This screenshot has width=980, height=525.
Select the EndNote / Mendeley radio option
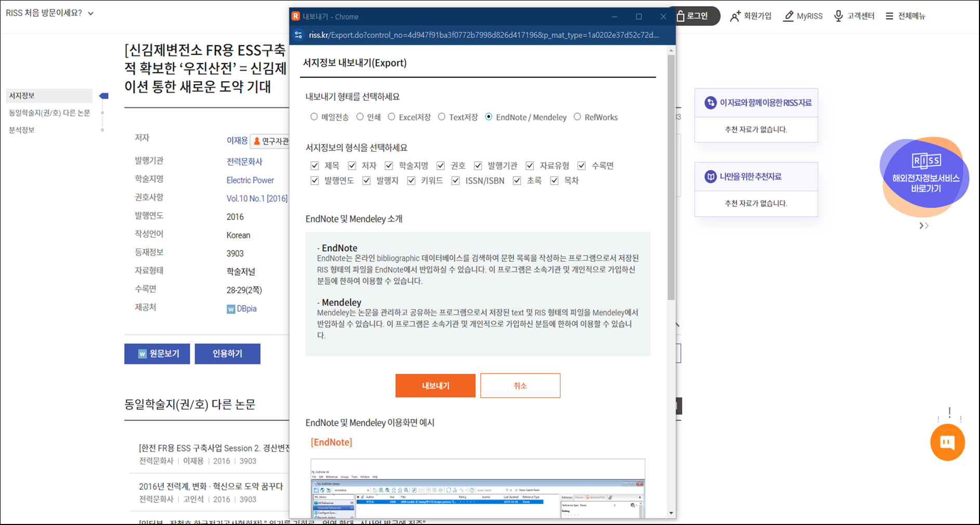pos(489,117)
